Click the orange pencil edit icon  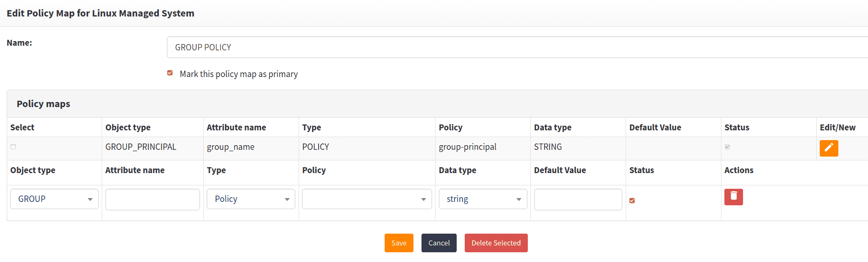tap(829, 148)
